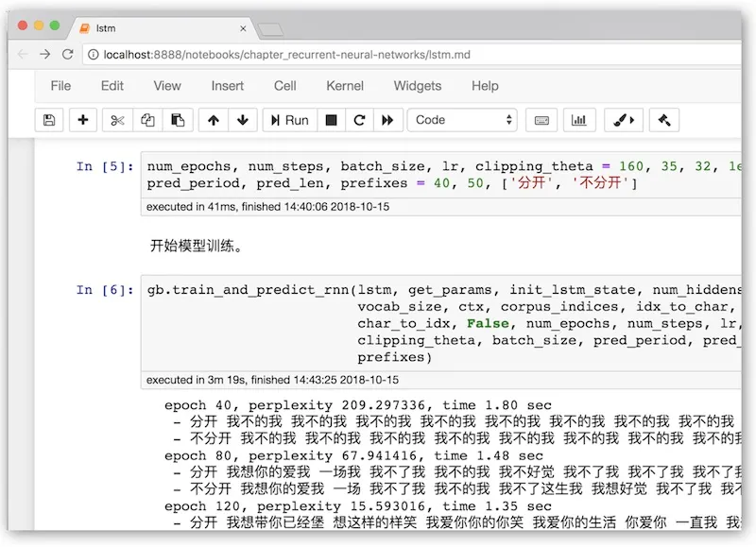Click the 'epoch 120, perplexity 15.593016' output line

[357, 506]
